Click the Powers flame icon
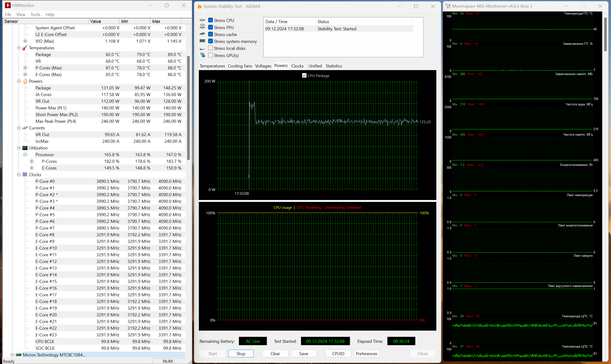This screenshot has height=364, width=611. pyautogui.click(x=25, y=81)
